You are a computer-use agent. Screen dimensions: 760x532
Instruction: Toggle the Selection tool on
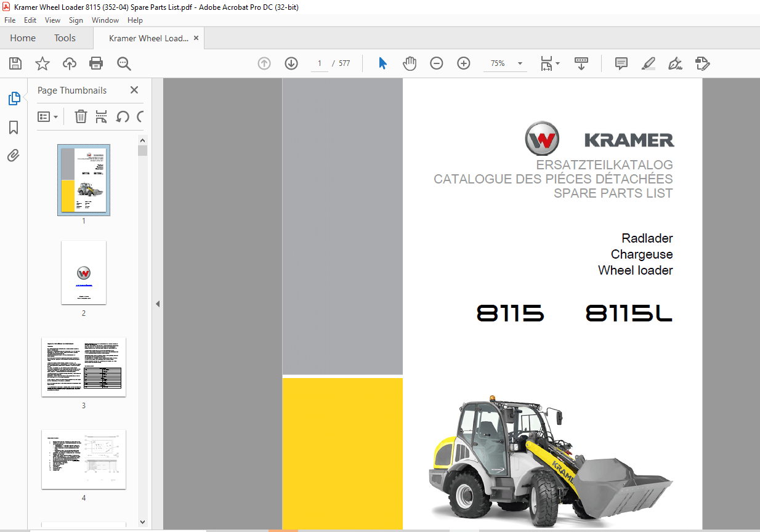(382, 63)
